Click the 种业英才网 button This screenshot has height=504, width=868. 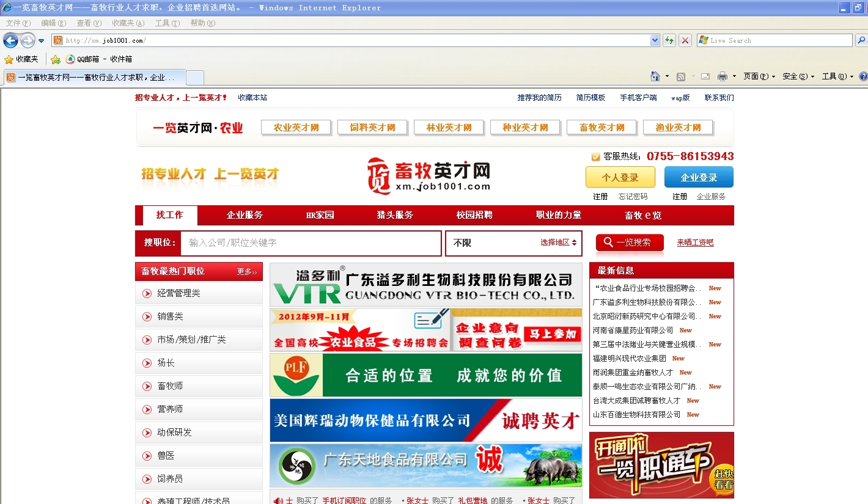pos(526,128)
